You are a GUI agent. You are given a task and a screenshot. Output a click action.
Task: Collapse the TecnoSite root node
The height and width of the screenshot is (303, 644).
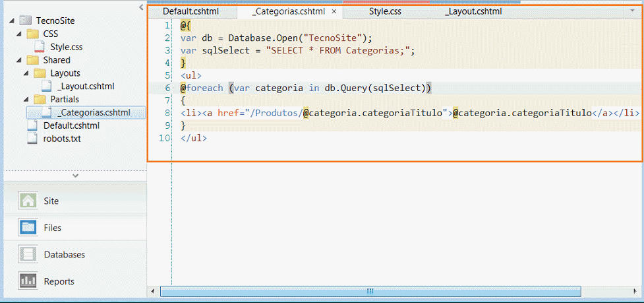point(11,20)
